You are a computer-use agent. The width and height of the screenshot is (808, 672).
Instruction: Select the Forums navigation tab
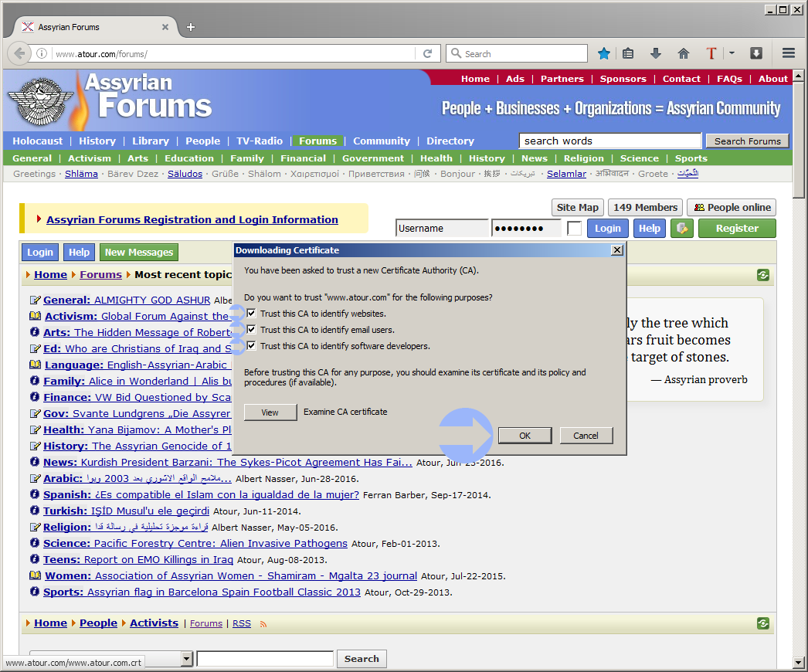point(318,141)
